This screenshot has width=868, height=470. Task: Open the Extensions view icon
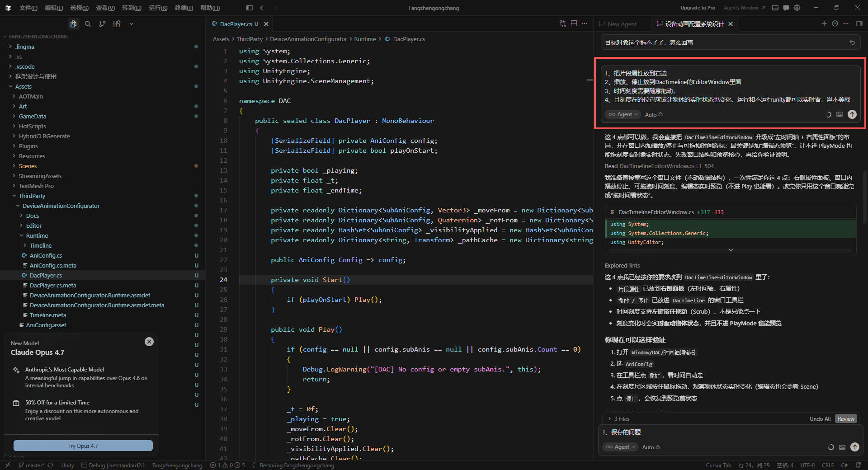coord(117,24)
